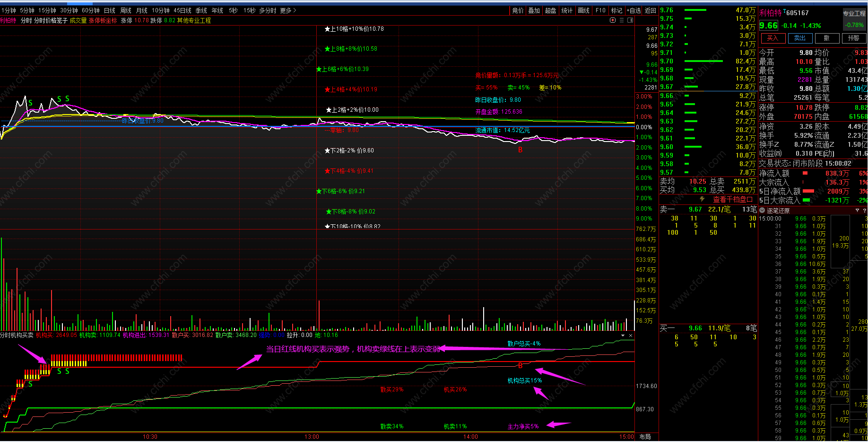
Task: Collapse the 逐笔还原 panel with round arrow
Action: (762, 210)
